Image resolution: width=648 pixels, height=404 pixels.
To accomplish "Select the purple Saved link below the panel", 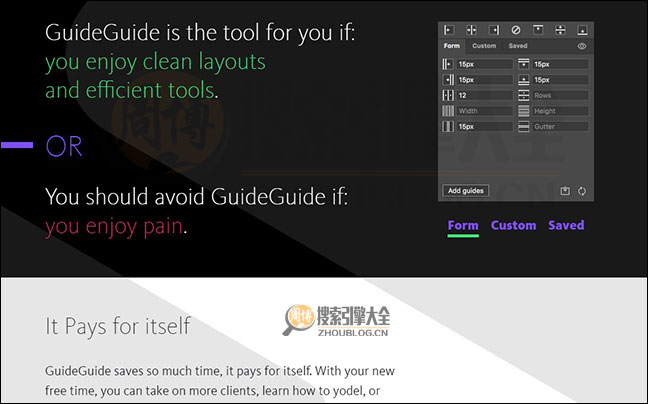I will [x=566, y=226].
